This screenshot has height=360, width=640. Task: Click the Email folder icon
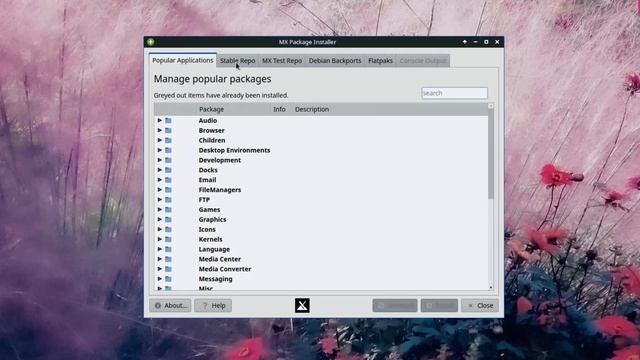pyautogui.click(x=168, y=180)
